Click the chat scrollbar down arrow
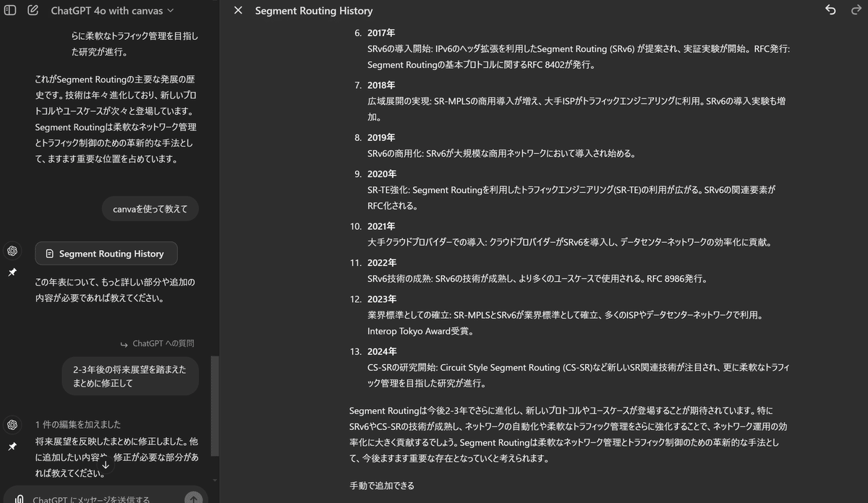 (214, 481)
